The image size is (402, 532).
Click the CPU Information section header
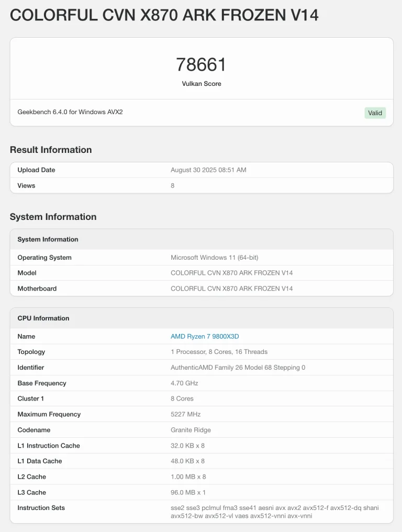[x=43, y=318]
